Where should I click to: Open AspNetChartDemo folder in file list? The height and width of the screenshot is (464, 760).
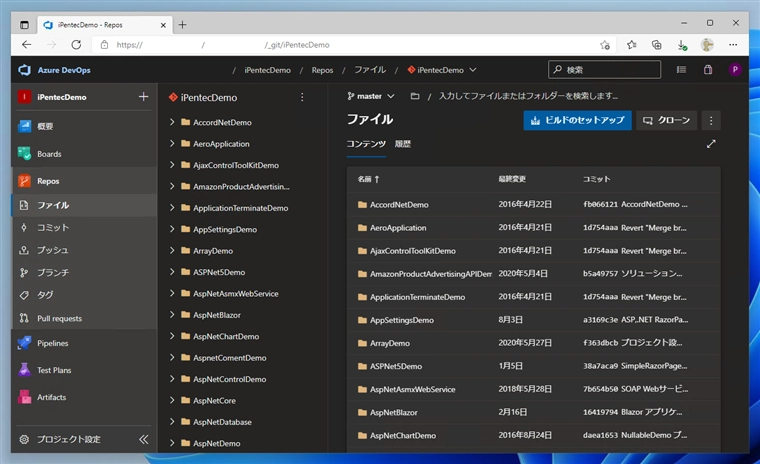click(403, 435)
